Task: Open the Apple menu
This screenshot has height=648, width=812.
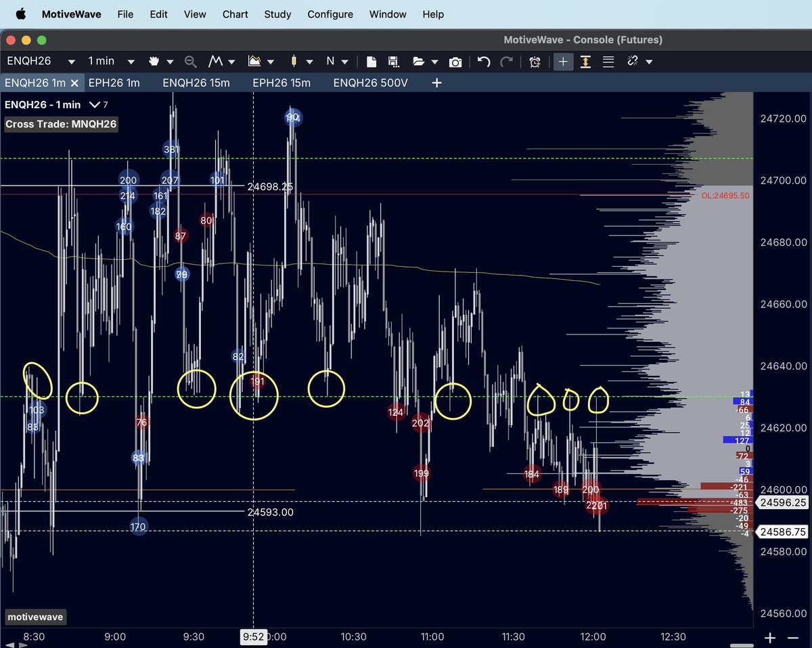Action: pyautogui.click(x=20, y=14)
